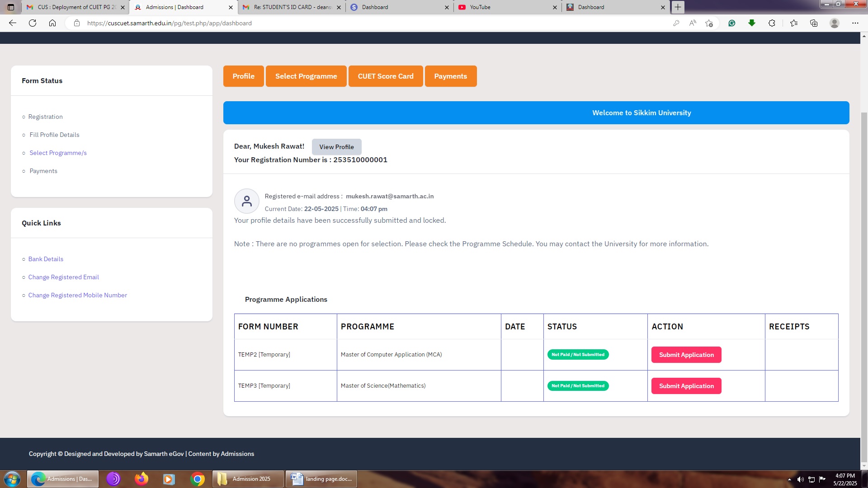Submit the MCA programme application
The height and width of the screenshot is (488, 868).
point(686,355)
